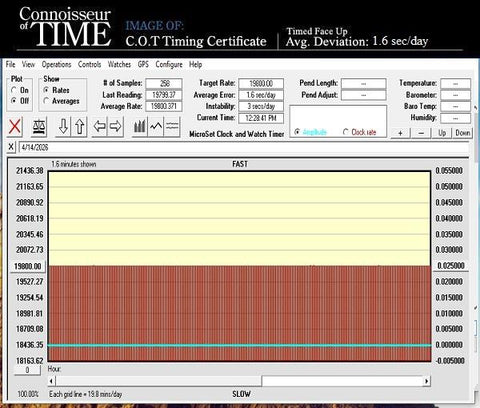Open the Configure menu
480x408 pixels.
tap(169, 64)
